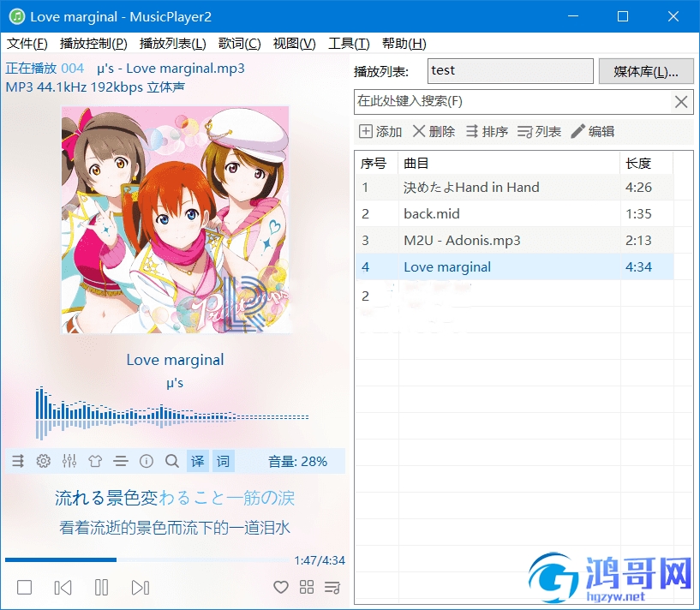Click the 音量: 28% volume control
The width and height of the screenshot is (700, 610).
tap(298, 461)
